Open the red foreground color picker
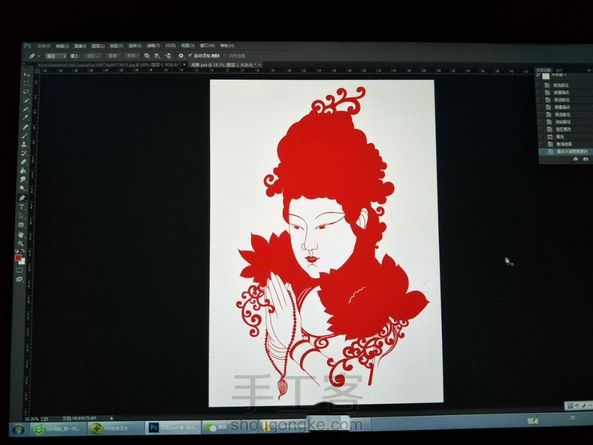The image size is (593, 445). [18, 258]
